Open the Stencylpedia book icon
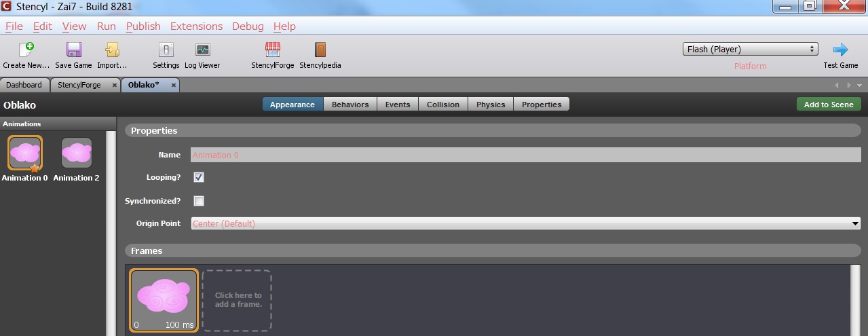 click(x=320, y=50)
